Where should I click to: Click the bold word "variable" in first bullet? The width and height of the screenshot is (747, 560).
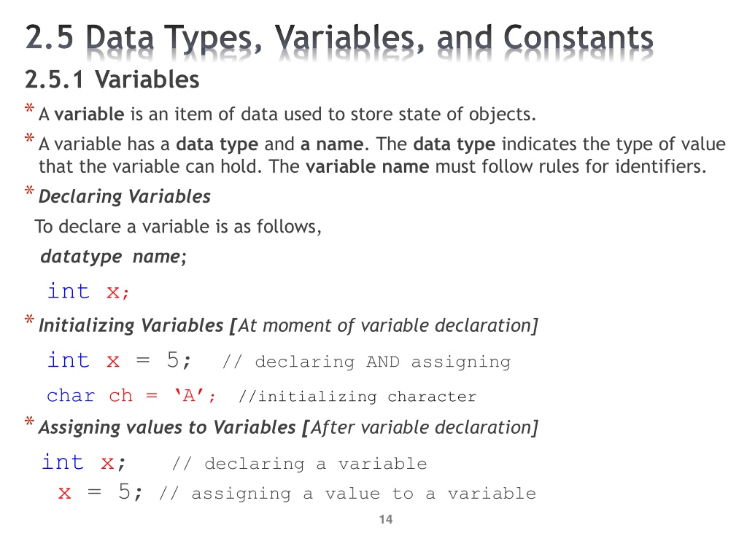click(89, 114)
